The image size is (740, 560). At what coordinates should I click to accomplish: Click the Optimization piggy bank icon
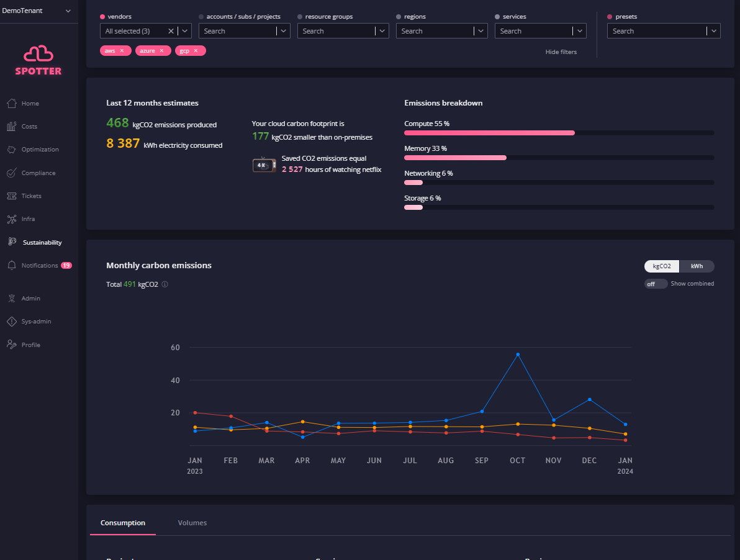point(11,150)
